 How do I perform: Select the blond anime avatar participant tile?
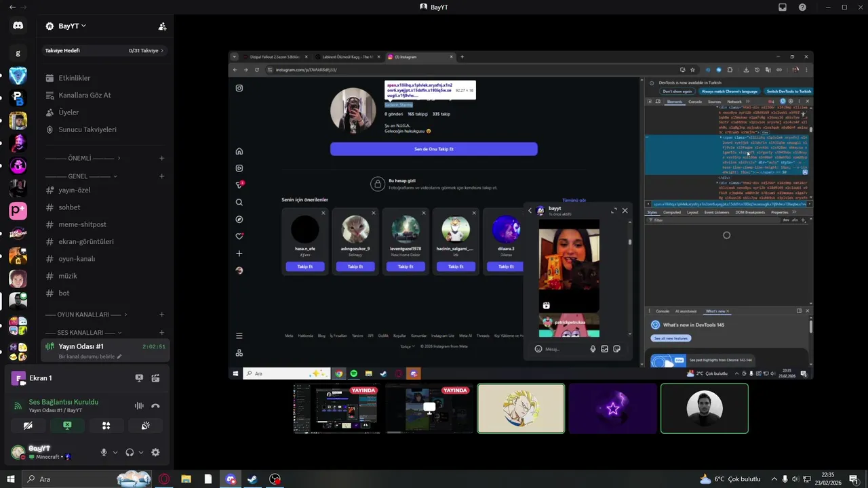(521, 408)
